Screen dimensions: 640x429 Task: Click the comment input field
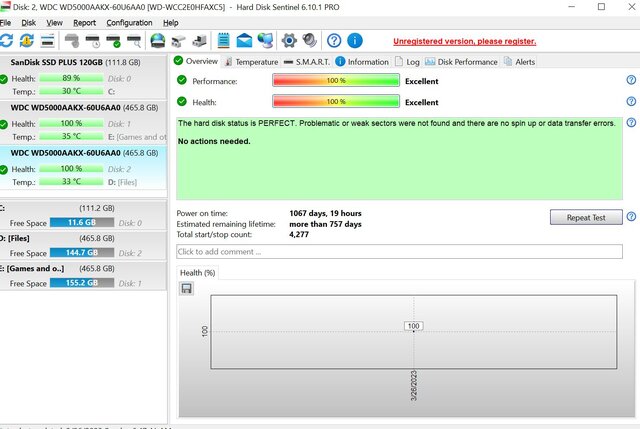tap(399, 251)
